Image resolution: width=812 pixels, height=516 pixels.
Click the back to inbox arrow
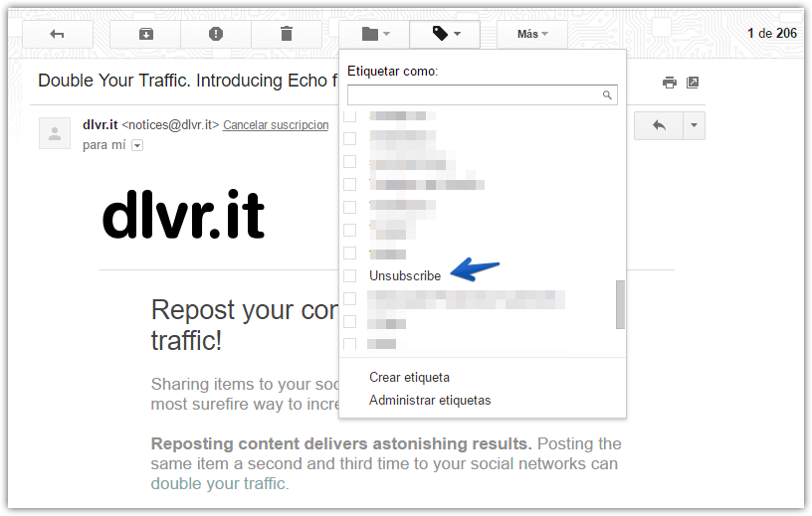pos(57,34)
